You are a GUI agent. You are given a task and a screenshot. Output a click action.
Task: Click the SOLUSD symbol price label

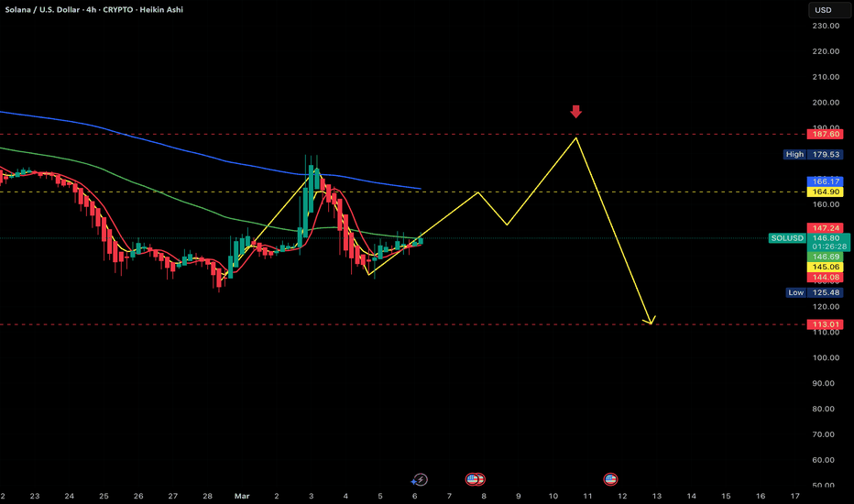787,238
